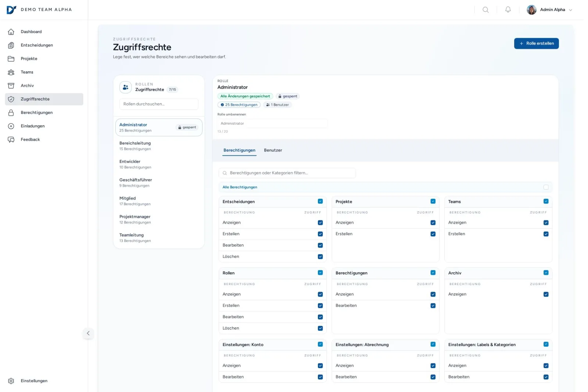The width and height of the screenshot is (588, 392).
Task: Open Teams in the sidebar menu
Action: click(x=27, y=72)
